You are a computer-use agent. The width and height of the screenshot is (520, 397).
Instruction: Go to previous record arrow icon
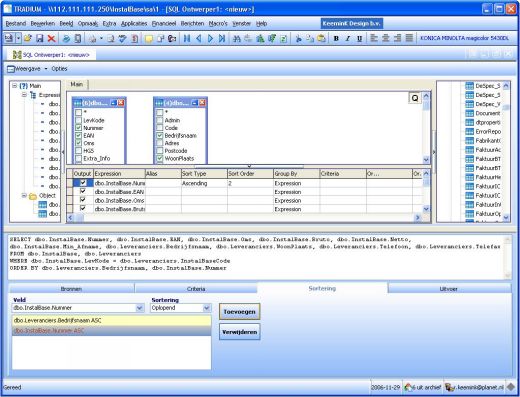[199, 38]
